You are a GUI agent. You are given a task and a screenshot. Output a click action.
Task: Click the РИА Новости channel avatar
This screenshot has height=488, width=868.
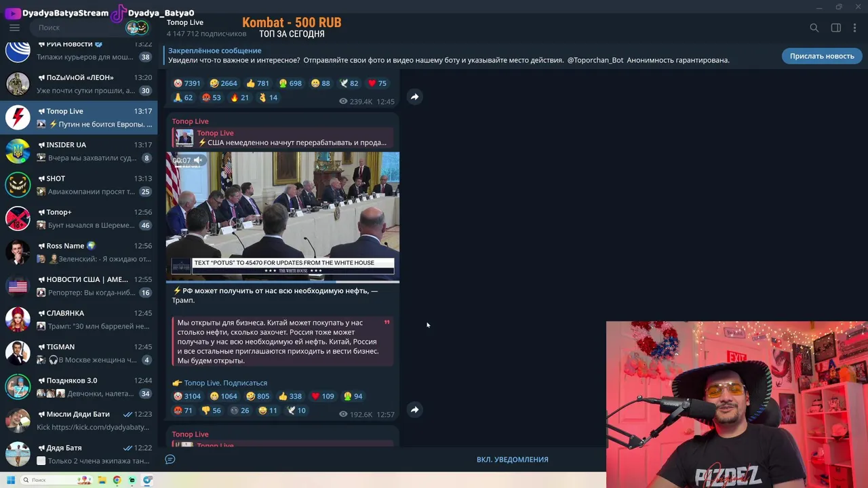click(18, 51)
